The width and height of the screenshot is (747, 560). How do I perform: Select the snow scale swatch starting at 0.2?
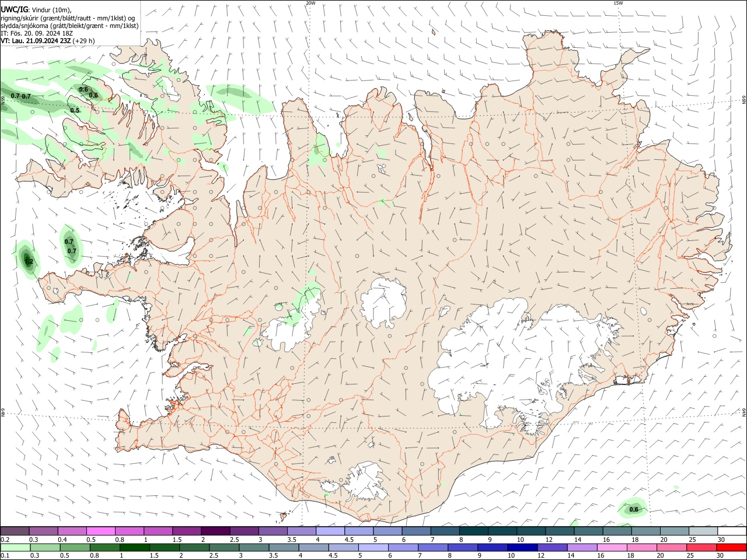(15, 531)
